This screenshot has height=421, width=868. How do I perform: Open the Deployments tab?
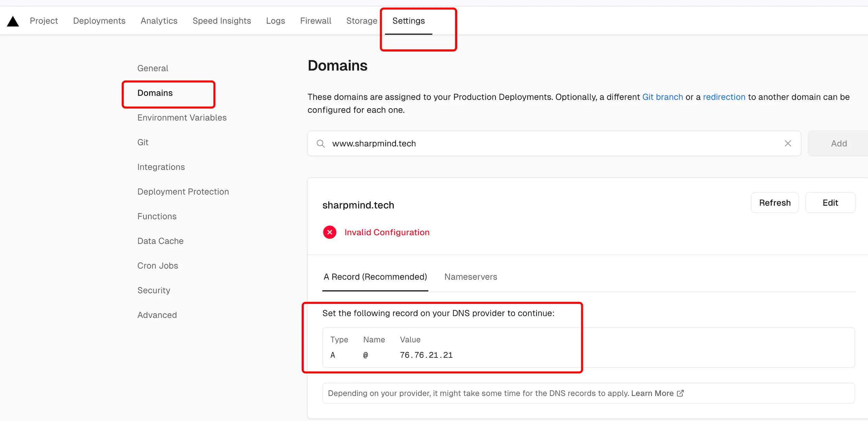click(x=99, y=21)
